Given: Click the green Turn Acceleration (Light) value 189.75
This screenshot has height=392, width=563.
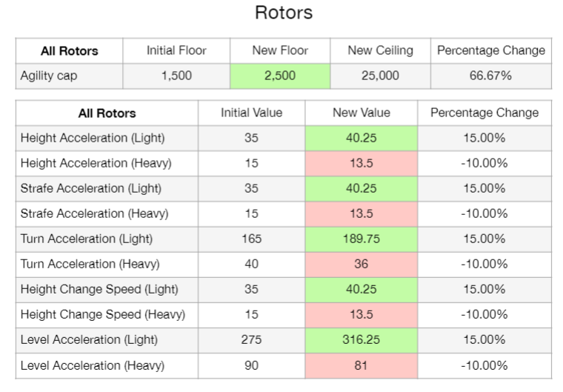Looking at the screenshot, I should pyautogui.click(x=361, y=239).
